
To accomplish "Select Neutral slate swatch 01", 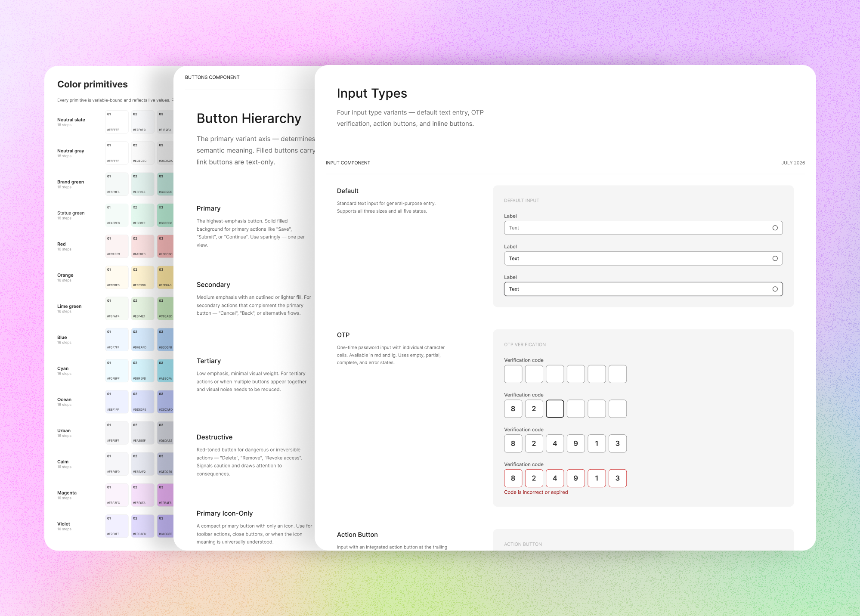I will tap(117, 122).
